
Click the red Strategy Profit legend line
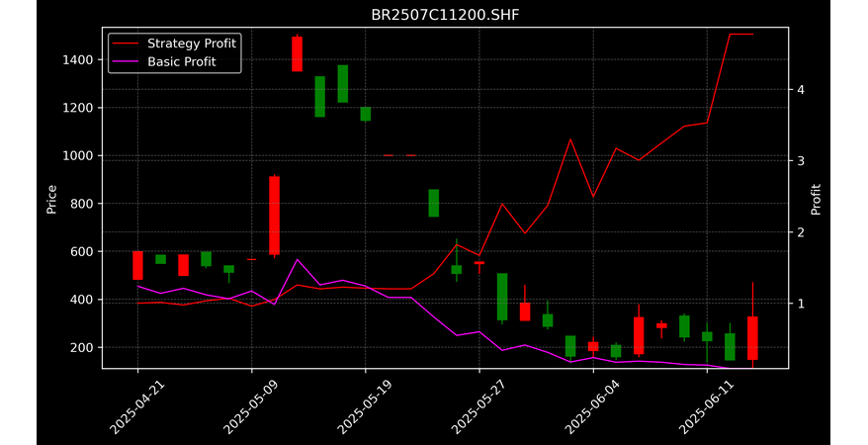pos(125,44)
